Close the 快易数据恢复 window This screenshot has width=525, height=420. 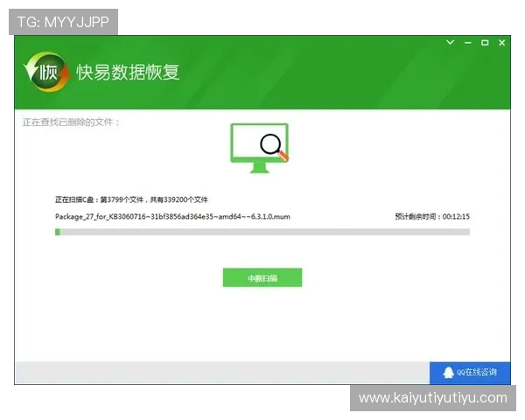pos(501,43)
